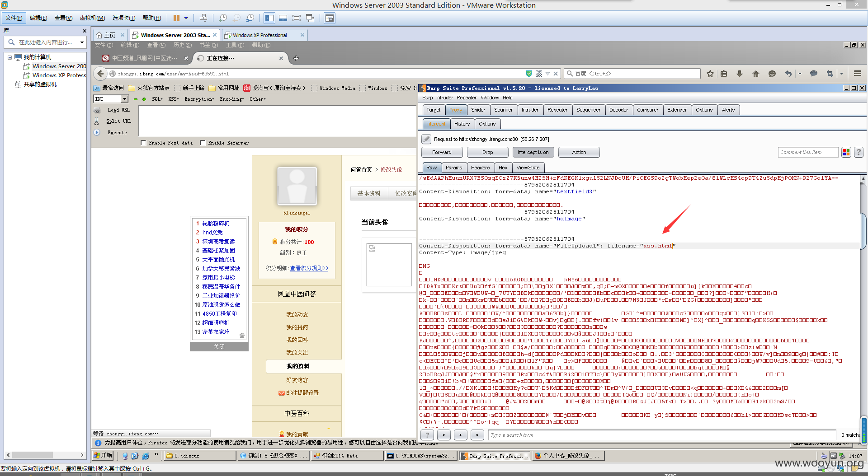Go to Firefox home page icon

coord(756,74)
